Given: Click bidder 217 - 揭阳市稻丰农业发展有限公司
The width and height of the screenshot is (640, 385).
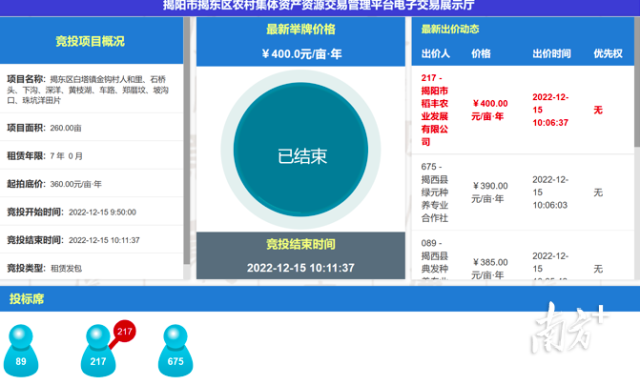Looking at the screenshot, I should (x=435, y=110).
